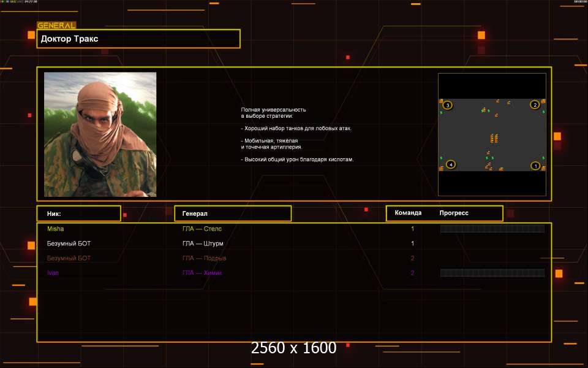Viewport: 588px width, 368px height.
Task: Click the center building cluster on minimap
Action: pyautogui.click(x=494, y=137)
